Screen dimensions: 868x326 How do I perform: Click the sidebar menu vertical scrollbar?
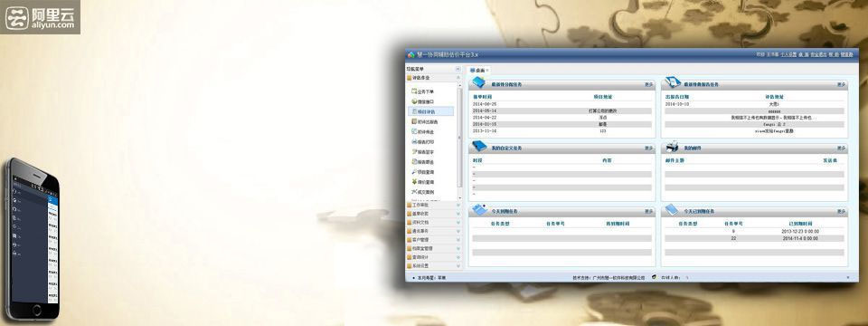pos(459,137)
